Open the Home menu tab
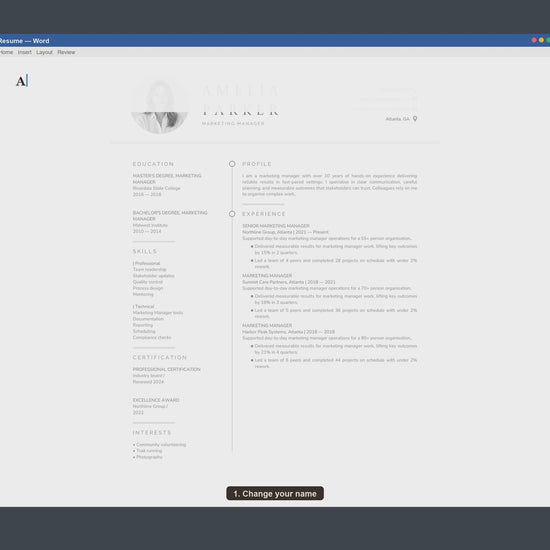This screenshot has height=550, width=550. coord(6,52)
